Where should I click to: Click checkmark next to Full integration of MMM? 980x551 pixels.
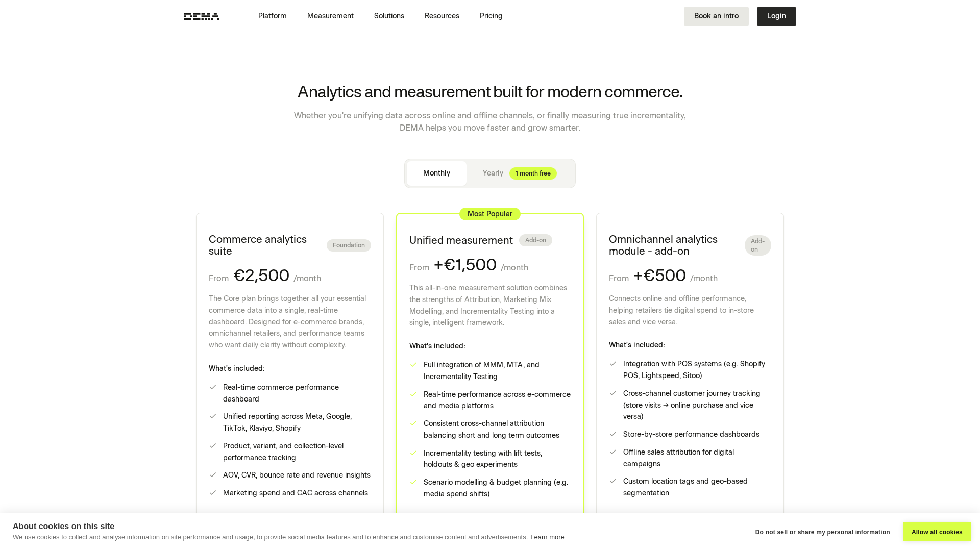413,365
